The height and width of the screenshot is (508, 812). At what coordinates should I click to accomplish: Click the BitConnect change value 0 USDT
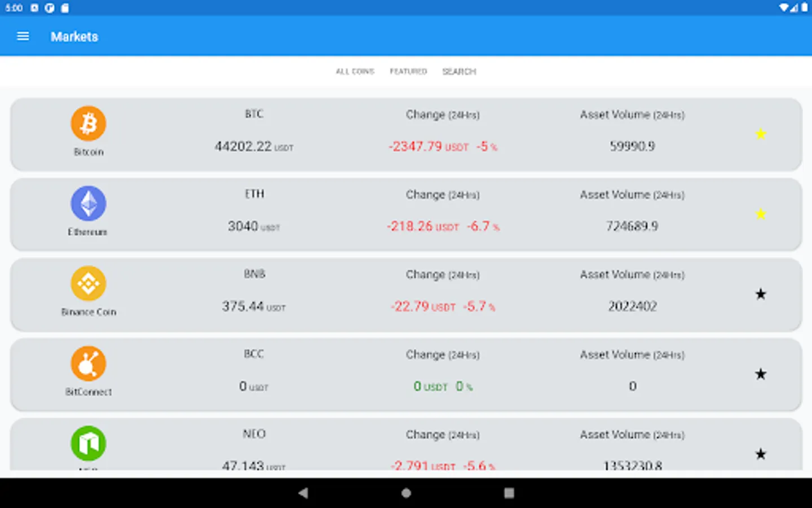[x=430, y=387]
